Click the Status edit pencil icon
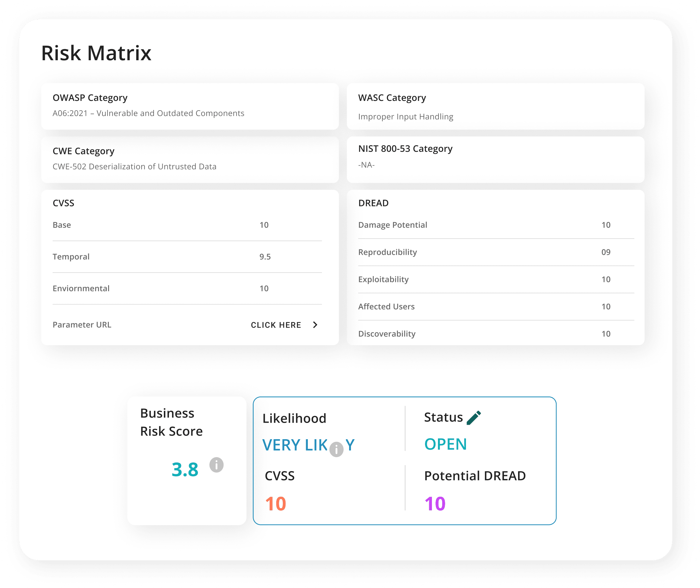700x588 pixels. (474, 418)
